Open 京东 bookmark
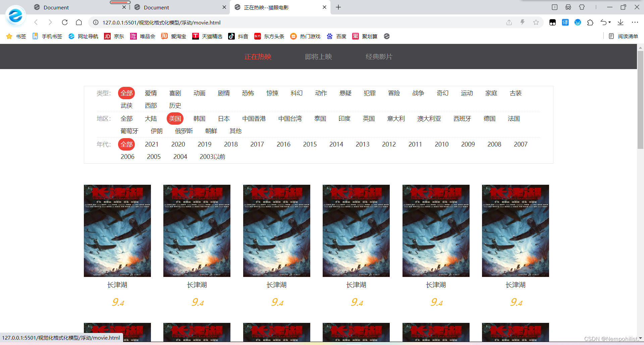This screenshot has height=345, width=644. coord(114,36)
